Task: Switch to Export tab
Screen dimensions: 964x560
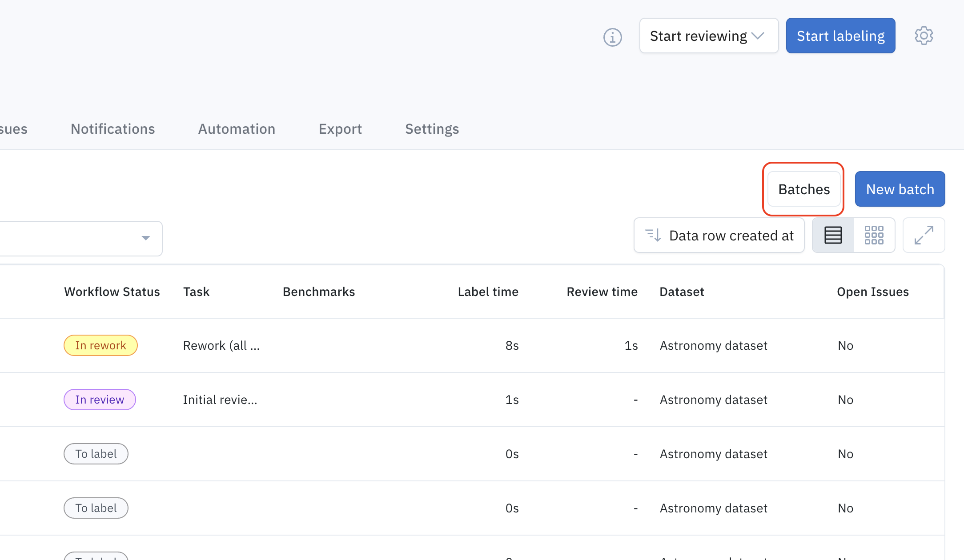Action: coord(340,129)
